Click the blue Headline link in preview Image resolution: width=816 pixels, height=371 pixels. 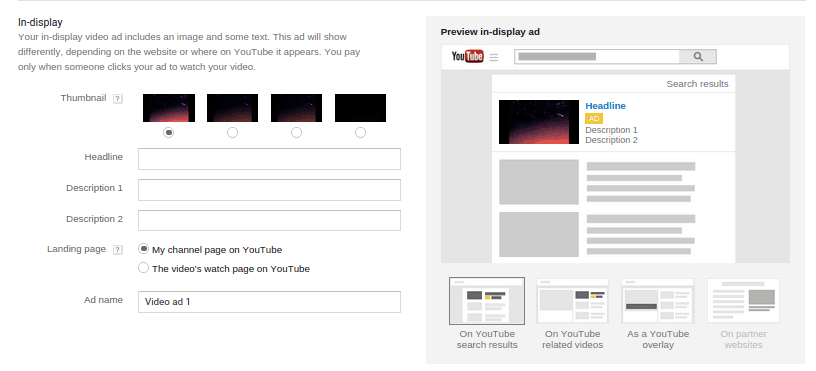coord(605,106)
